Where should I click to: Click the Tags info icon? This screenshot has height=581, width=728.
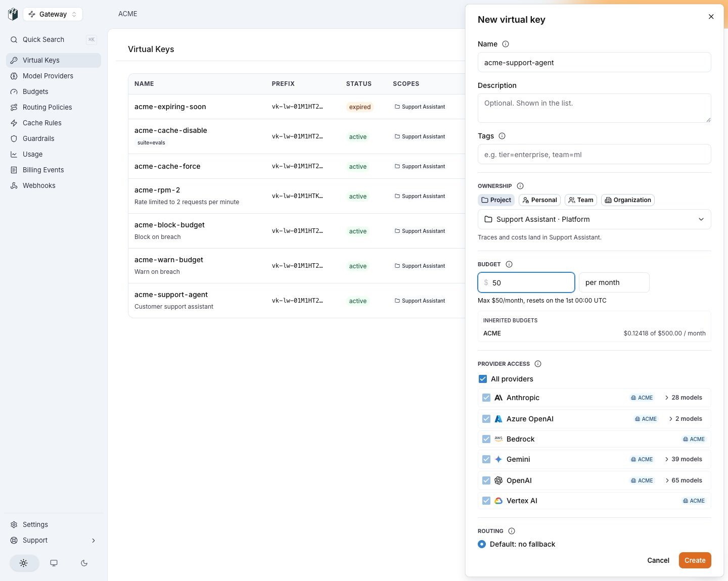click(x=502, y=136)
